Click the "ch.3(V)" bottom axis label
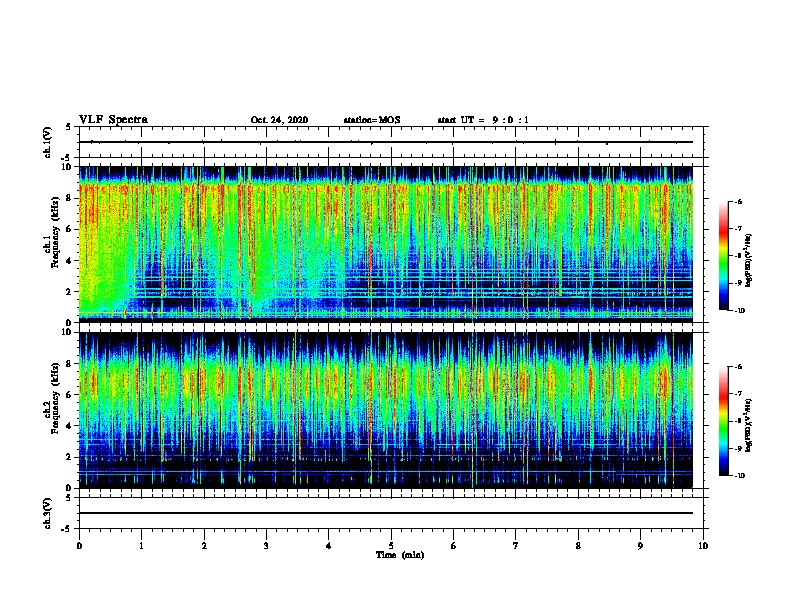Viewport: 792px width, 612px height. click(x=48, y=513)
